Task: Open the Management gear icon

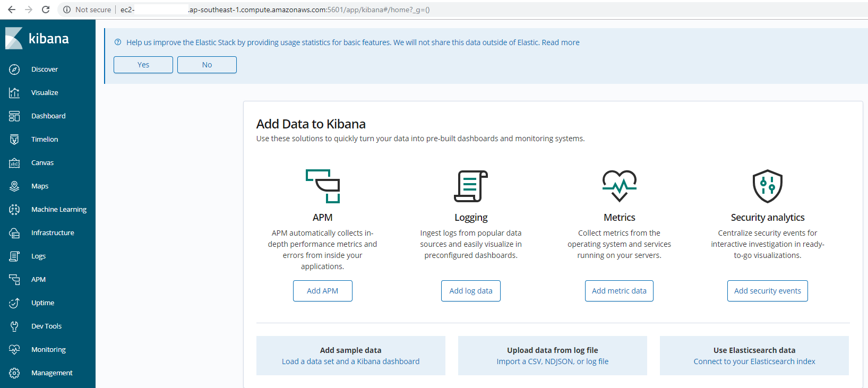Action: pos(14,373)
